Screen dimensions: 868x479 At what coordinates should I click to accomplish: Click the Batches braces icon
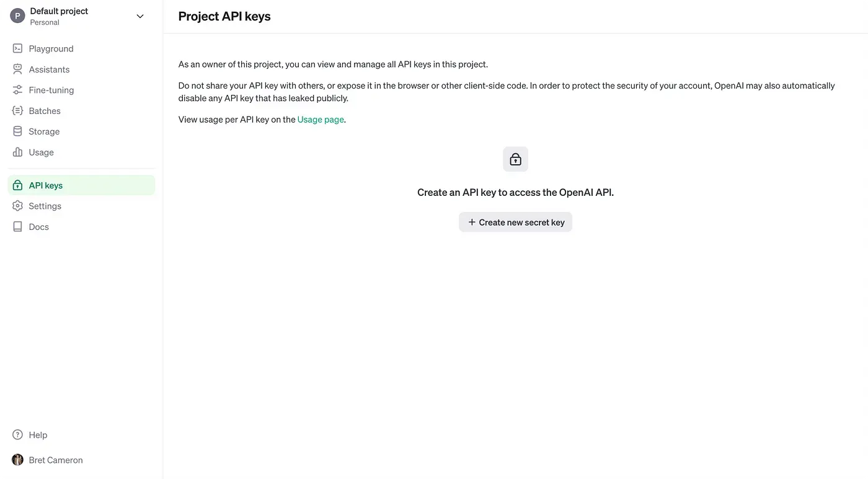[17, 111]
